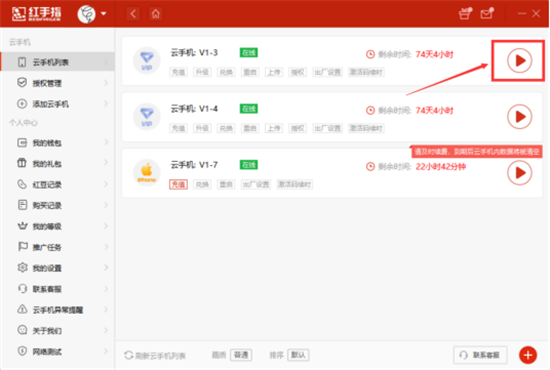This screenshot has width=550, height=370.
Task: Click the back arrow in title bar
Action: coord(133,14)
